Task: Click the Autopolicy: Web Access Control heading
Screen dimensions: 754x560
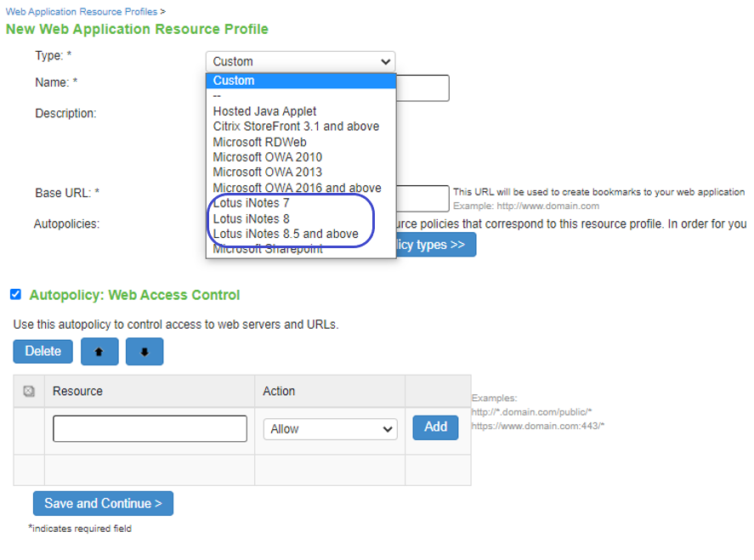Action: tap(134, 295)
